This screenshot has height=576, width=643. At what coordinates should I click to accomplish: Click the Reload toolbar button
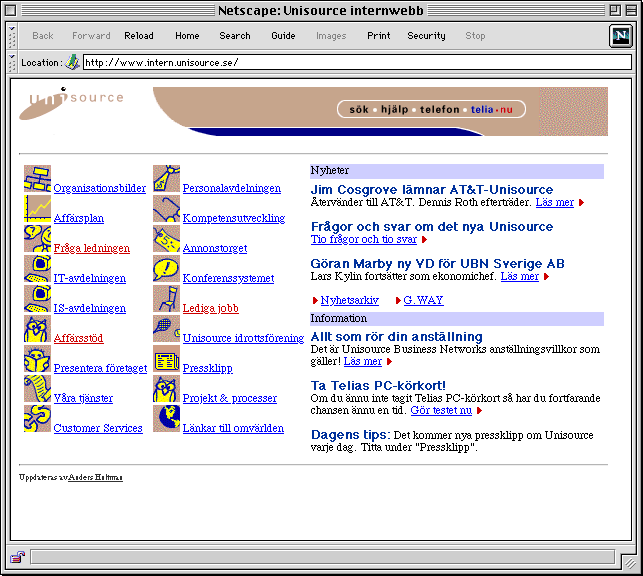(x=139, y=36)
